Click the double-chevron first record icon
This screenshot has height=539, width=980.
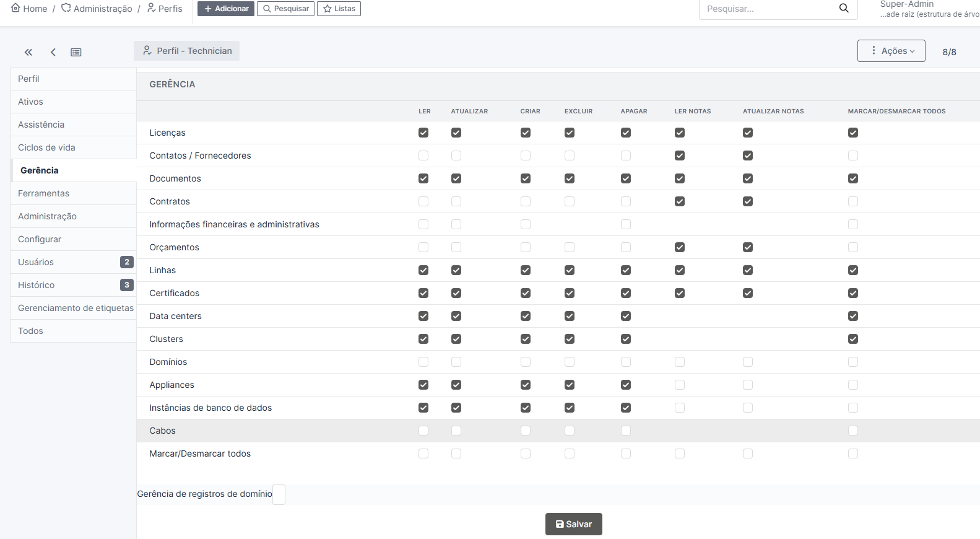(x=28, y=52)
